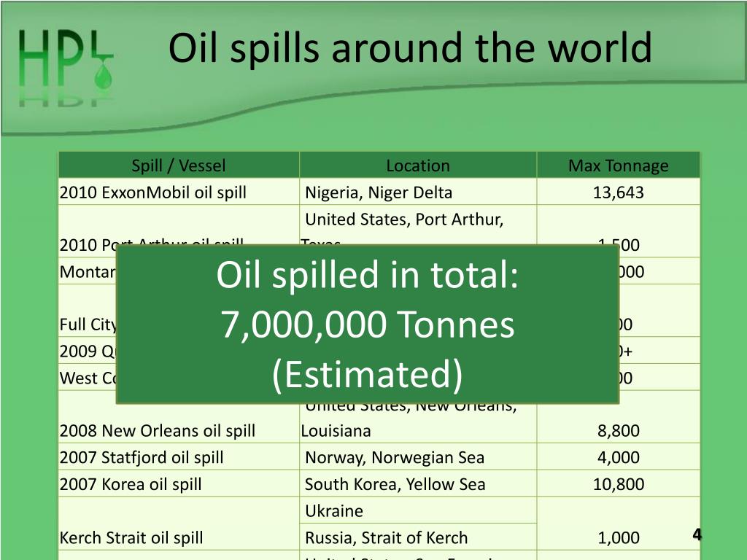Click the '(Estimated)' overlay line
Image resolution: width=747 pixels, height=560 pixels.
(x=368, y=375)
